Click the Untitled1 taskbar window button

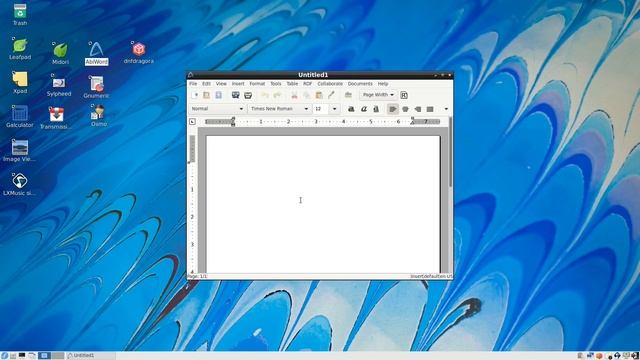(90, 356)
